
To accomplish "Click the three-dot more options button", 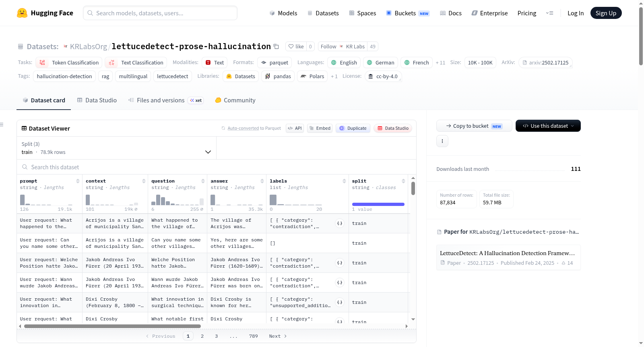I will pyautogui.click(x=442, y=141).
